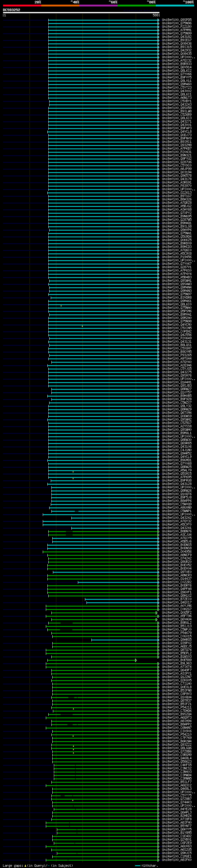Select UniRef100_A7QI32 hit name
This screenshot has width=197, height=868.
177,61
